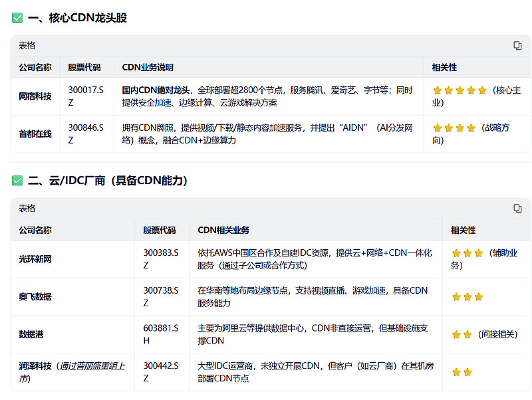
Task: Click stock code 300383.SZ
Action: [x=161, y=259]
